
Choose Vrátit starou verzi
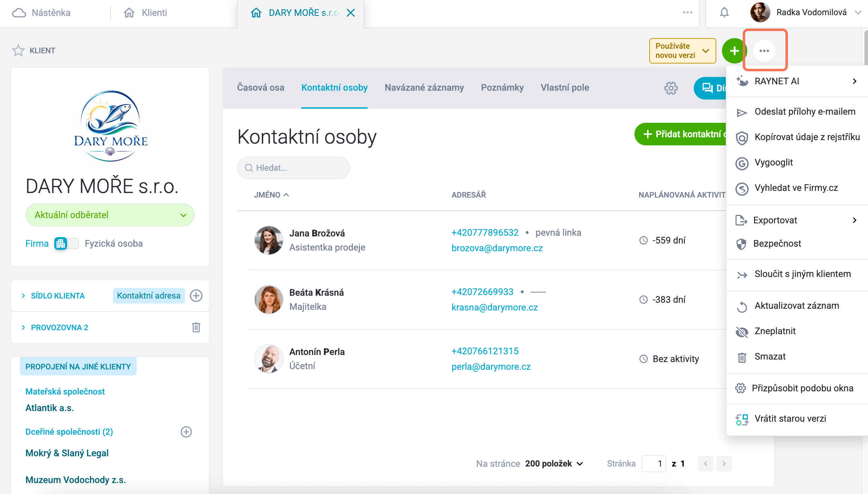797,418
